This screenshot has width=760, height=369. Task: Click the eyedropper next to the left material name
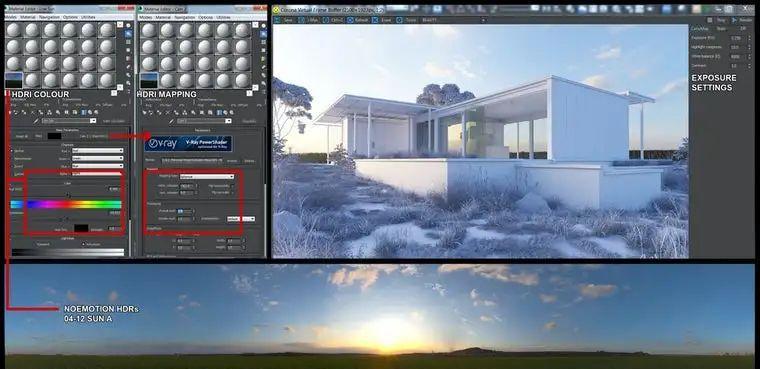pyautogui.click(x=36, y=121)
